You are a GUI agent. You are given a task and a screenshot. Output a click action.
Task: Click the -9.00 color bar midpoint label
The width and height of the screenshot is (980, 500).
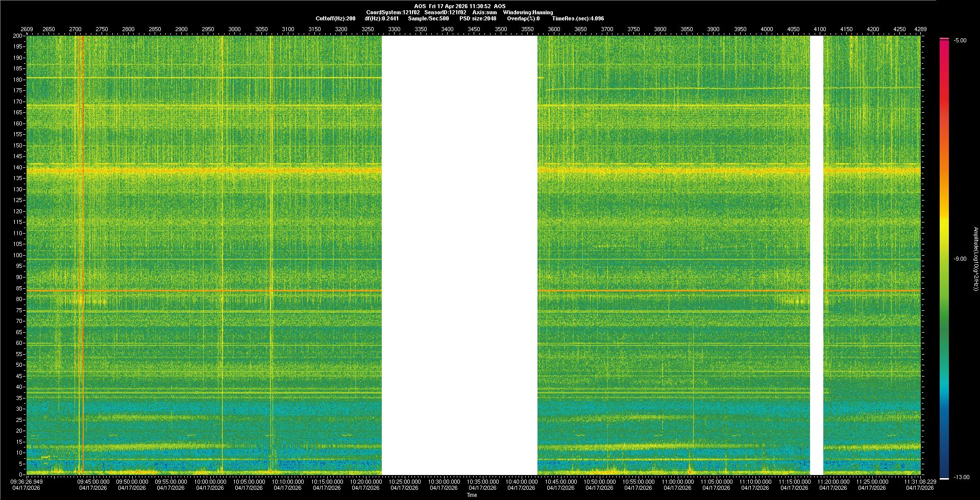point(960,259)
